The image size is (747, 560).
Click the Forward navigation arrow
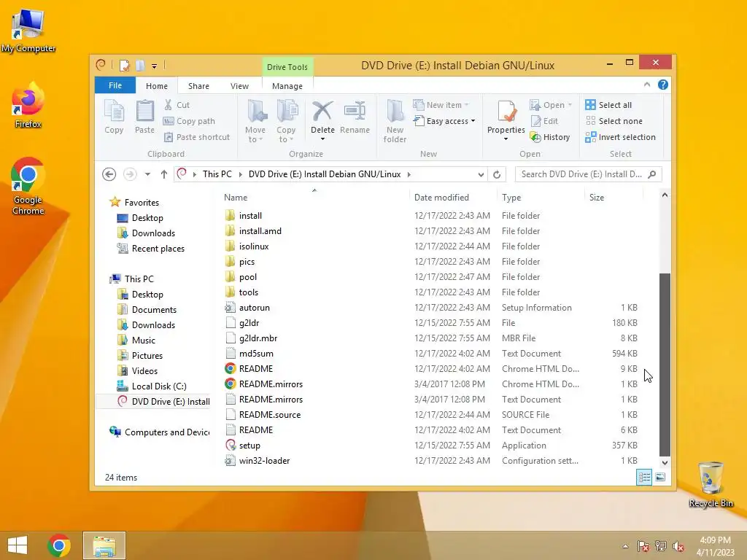(x=130, y=174)
